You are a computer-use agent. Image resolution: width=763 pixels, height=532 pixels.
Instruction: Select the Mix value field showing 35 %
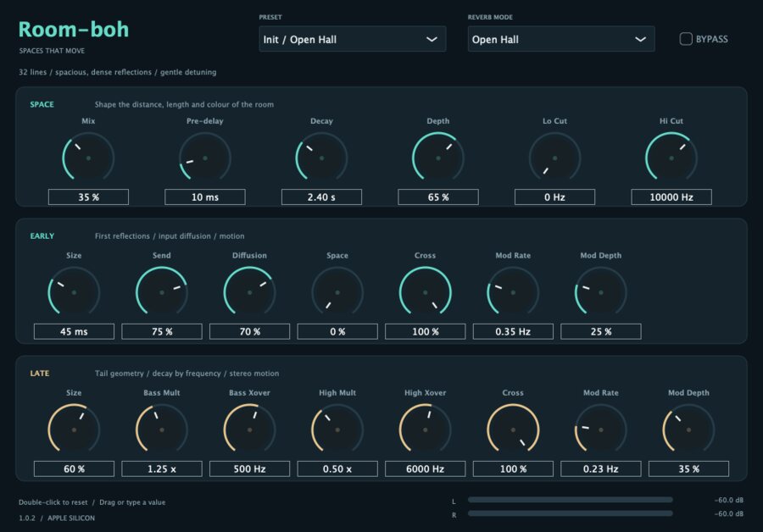coord(88,197)
